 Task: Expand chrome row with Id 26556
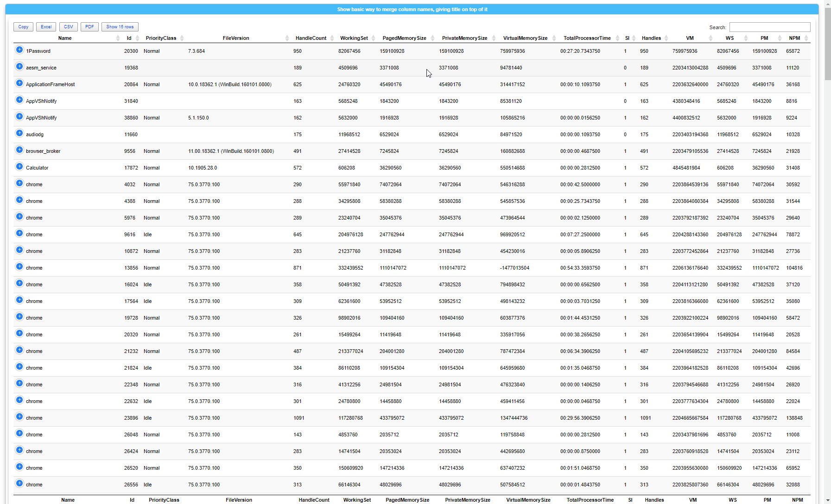pos(19,484)
